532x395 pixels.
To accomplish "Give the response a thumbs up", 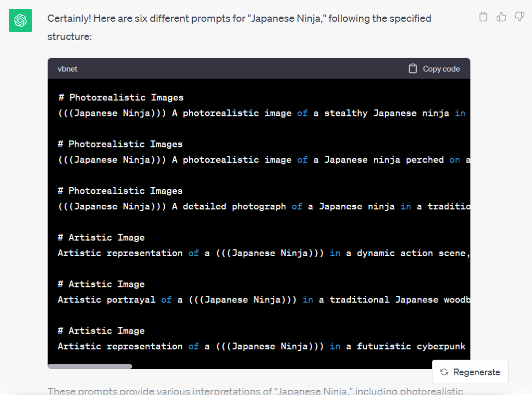I will [501, 17].
